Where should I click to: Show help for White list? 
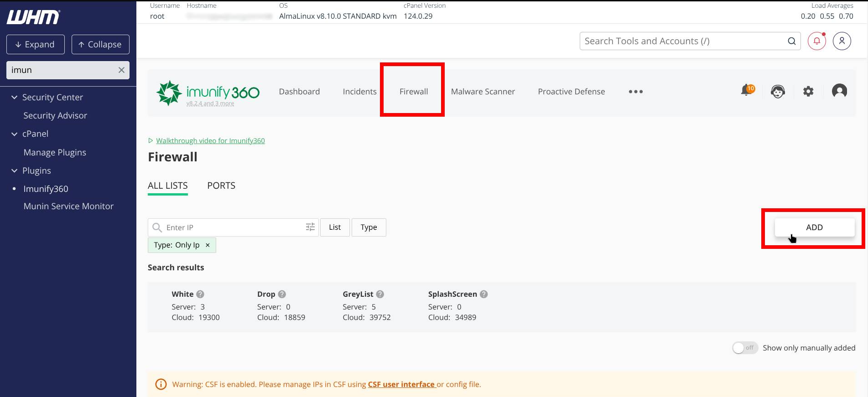pyautogui.click(x=200, y=294)
